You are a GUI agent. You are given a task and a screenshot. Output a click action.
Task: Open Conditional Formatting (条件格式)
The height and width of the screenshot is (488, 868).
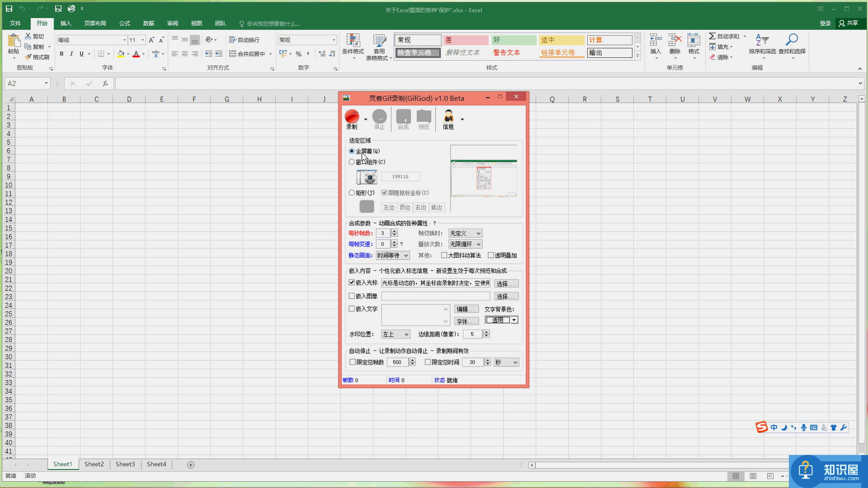353,46
